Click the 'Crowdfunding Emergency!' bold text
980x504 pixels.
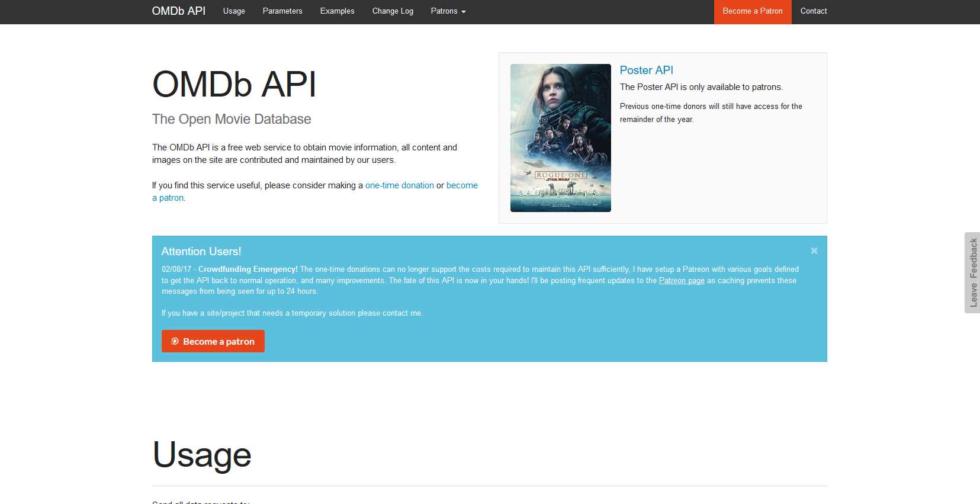tap(248, 269)
